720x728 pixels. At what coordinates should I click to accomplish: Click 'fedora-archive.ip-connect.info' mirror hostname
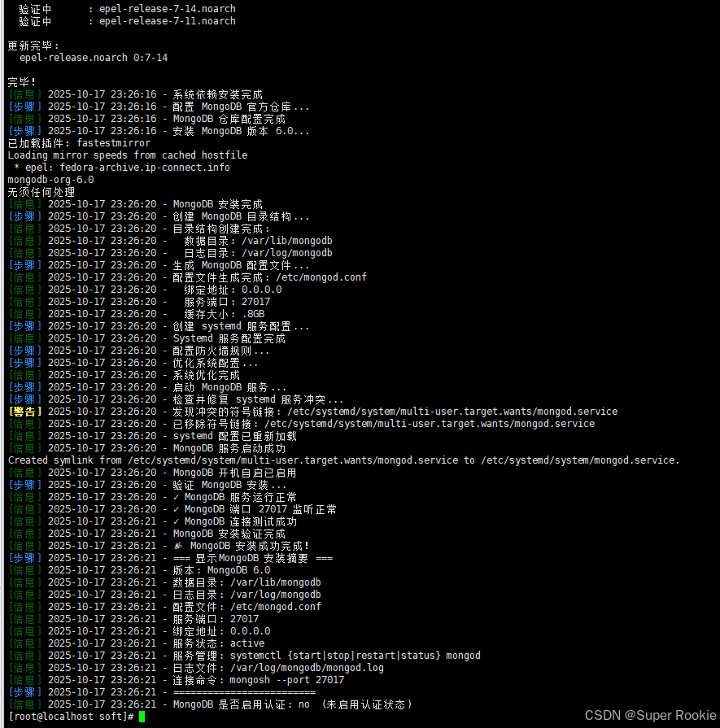tap(145, 167)
